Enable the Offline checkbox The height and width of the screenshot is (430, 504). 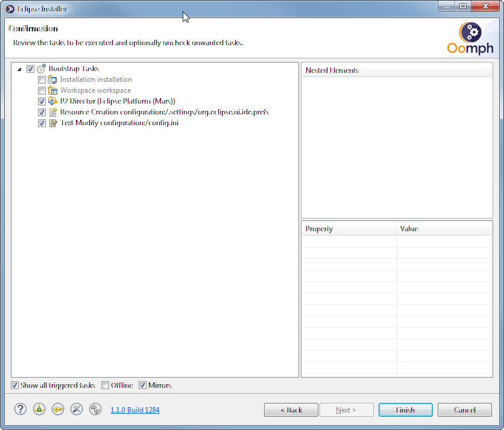point(105,385)
